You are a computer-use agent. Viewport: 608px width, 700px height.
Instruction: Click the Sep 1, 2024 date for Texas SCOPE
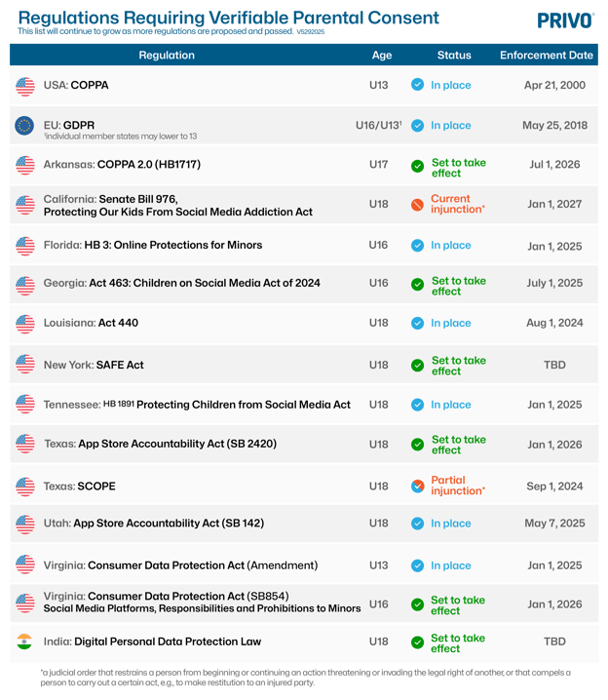(554, 486)
